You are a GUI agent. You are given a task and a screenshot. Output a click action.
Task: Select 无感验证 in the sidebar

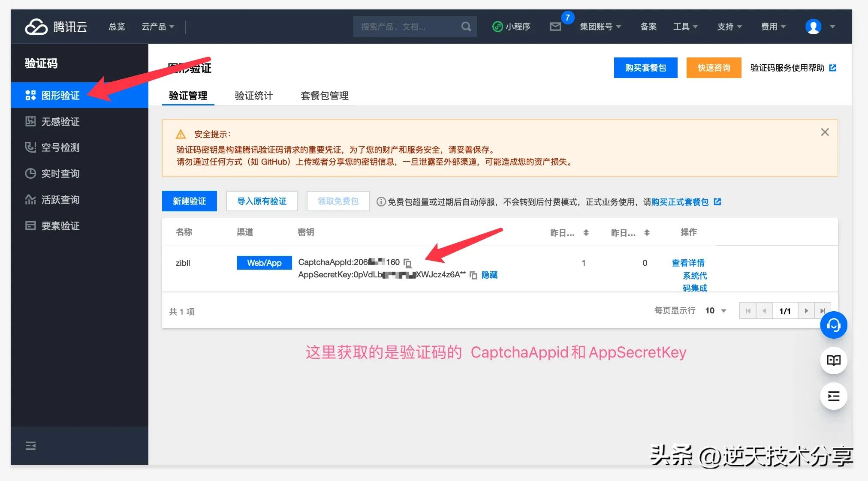tap(60, 121)
